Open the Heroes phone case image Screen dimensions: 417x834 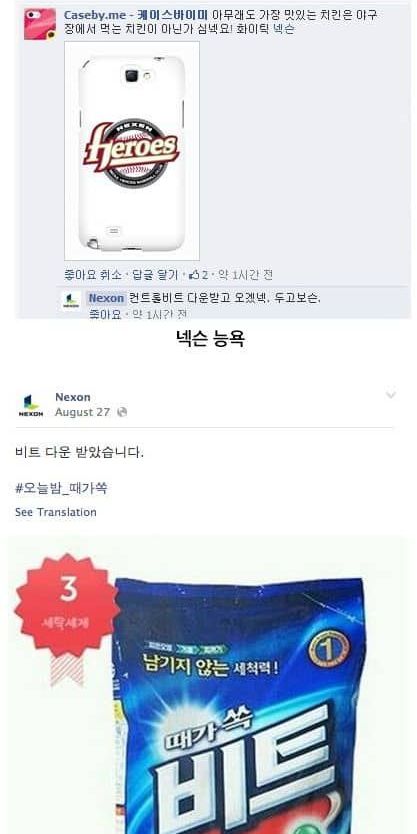click(x=132, y=151)
